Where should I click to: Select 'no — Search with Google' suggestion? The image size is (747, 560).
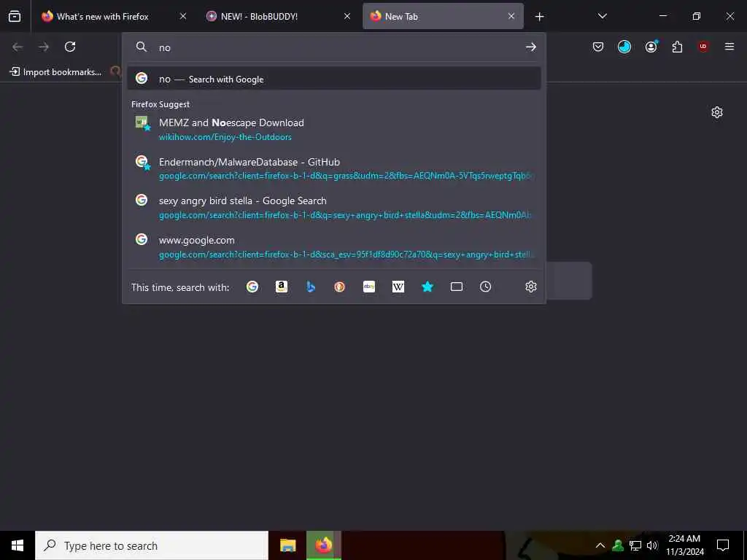[x=334, y=79]
